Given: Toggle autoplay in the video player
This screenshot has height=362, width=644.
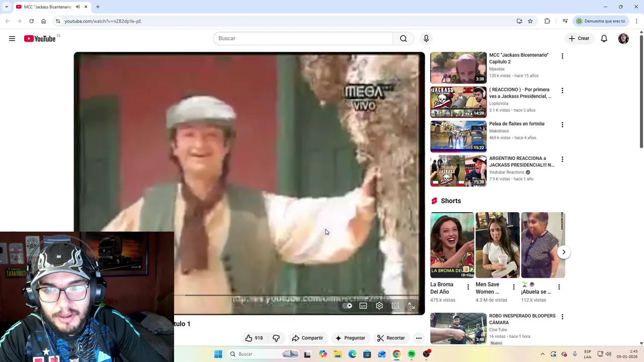Looking at the screenshot, I should pyautogui.click(x=348, y=306).
